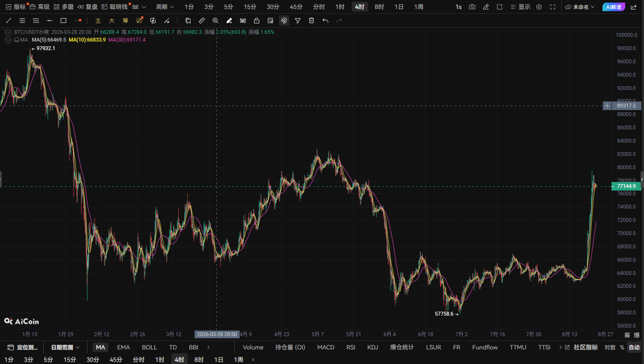Toggle the EMA main indicator
The width and height of the screenshot is (644, 364).
click(123, 347)
